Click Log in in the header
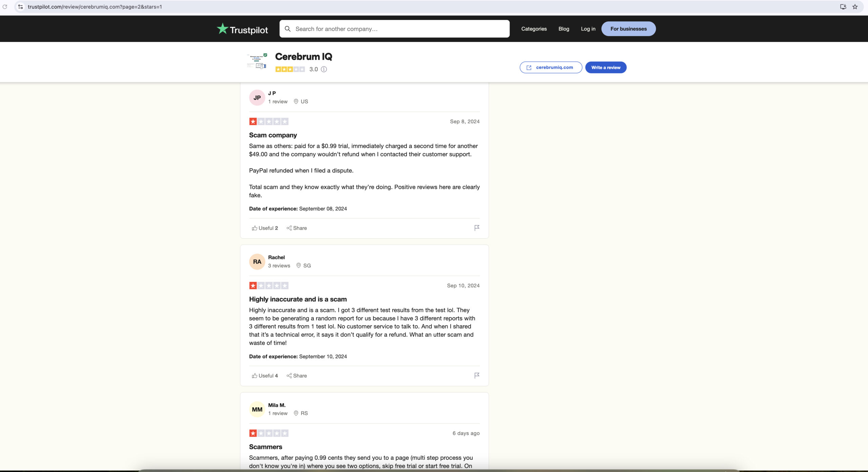The height and width of the screenshot is (472, 868). coord(588,29)
